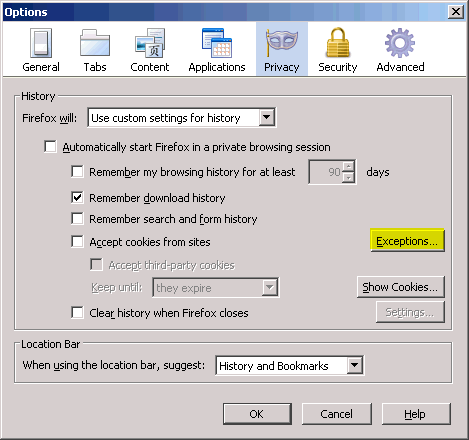This screenshot has width=469, height=440.
Task: Open the Firefox will history dropdown
Action: click(182, 118)
